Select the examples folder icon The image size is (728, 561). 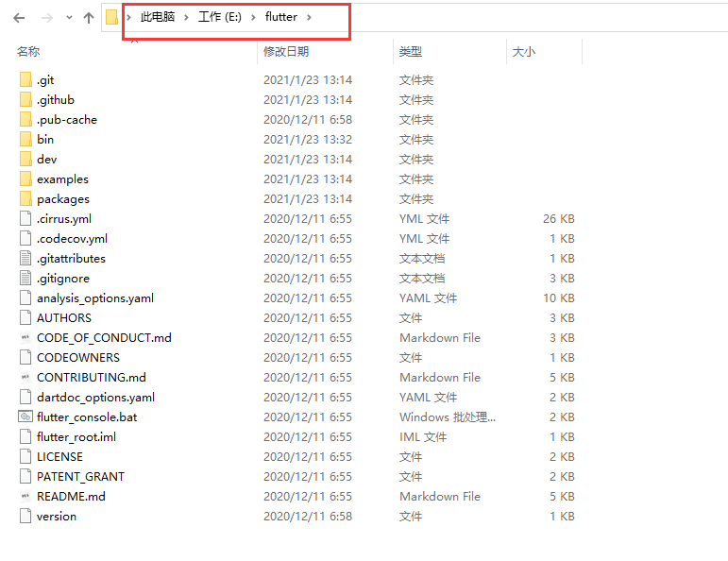click(x=26, y=178)
